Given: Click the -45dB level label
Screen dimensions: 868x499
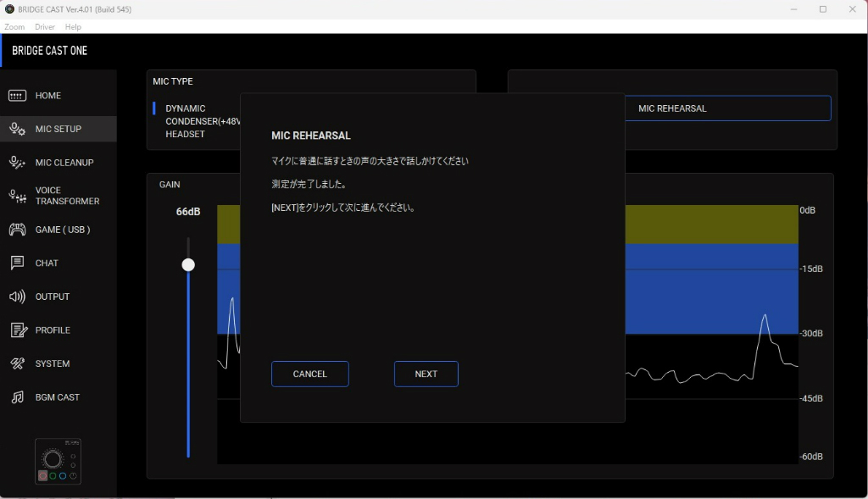Looking at the screenshot, I should [x=811, y=398].
